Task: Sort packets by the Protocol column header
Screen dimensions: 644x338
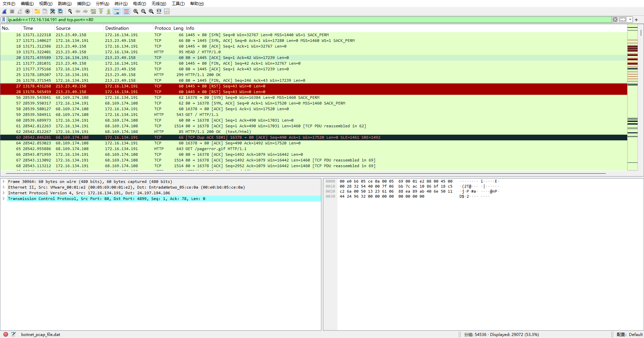Action: point(163,28)
